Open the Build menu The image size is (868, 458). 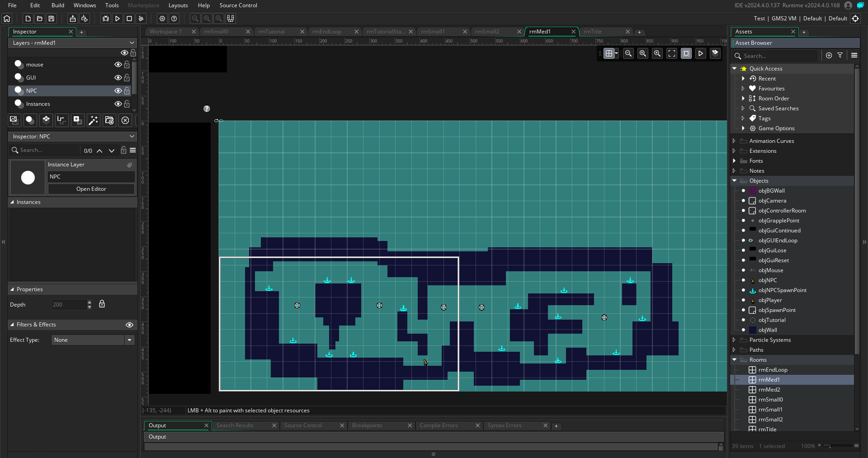(58, 5)
